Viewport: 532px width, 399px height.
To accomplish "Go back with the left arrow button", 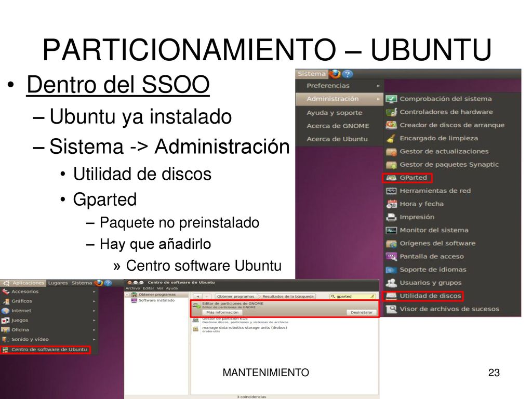I will (198, 297).
